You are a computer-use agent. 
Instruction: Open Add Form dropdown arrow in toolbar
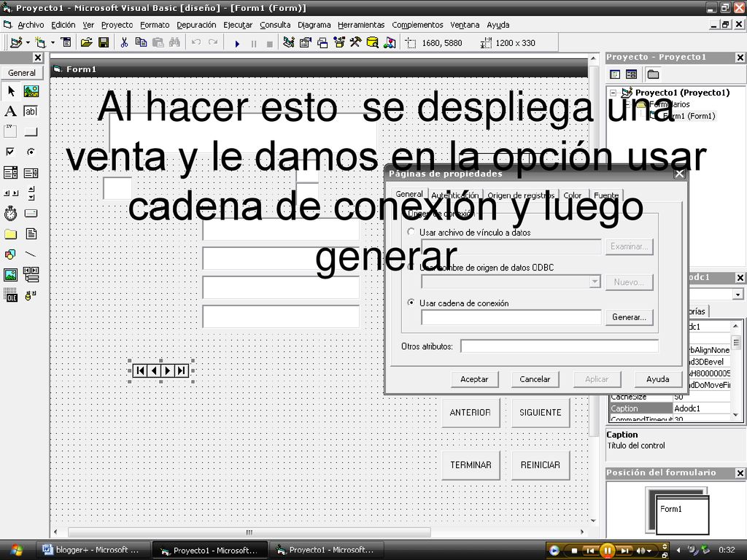[53, 43]
